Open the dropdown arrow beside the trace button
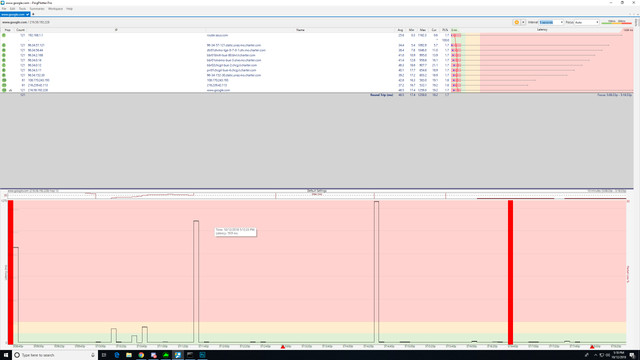Screen dimensions: 640x360 tap(523, 22)
